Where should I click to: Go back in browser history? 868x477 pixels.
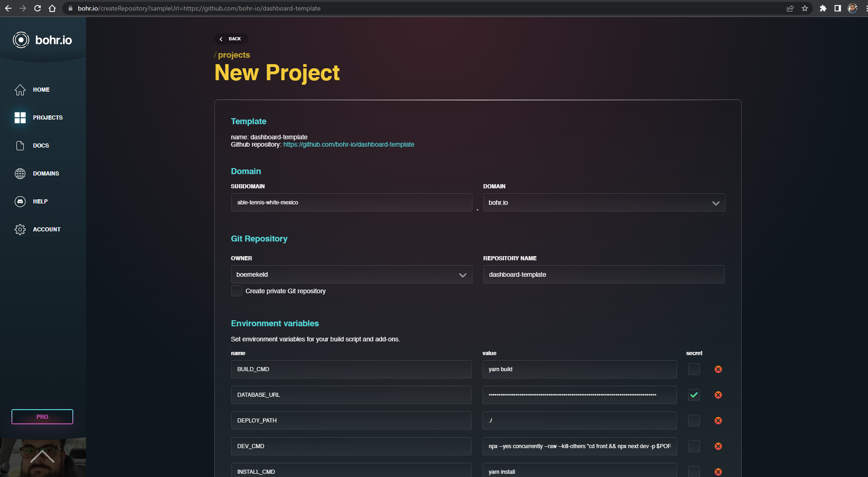(8, 8)
